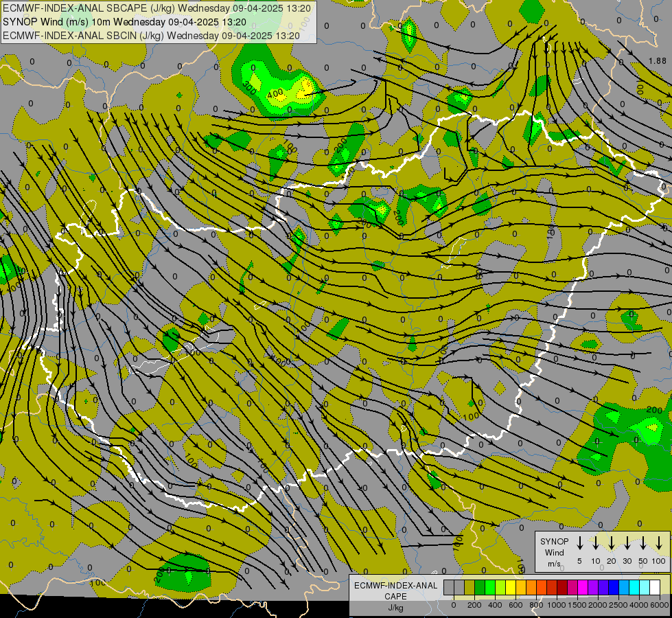Click the '1.88' value on the map

coord(658,61)
